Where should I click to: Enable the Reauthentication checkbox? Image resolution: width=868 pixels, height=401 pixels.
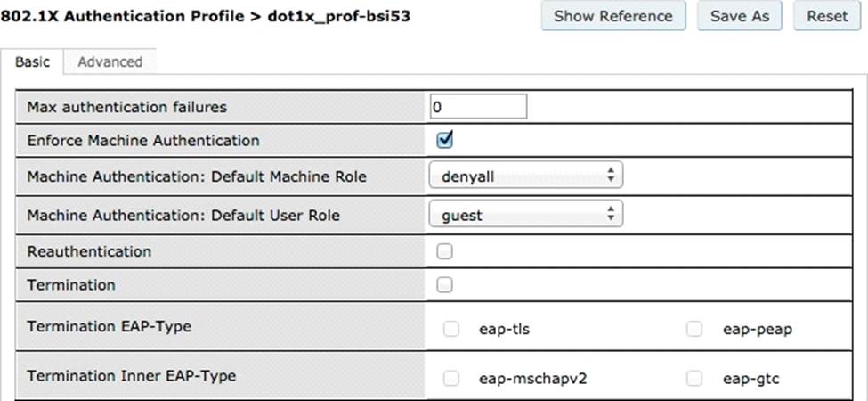click(x=445, y=251)
